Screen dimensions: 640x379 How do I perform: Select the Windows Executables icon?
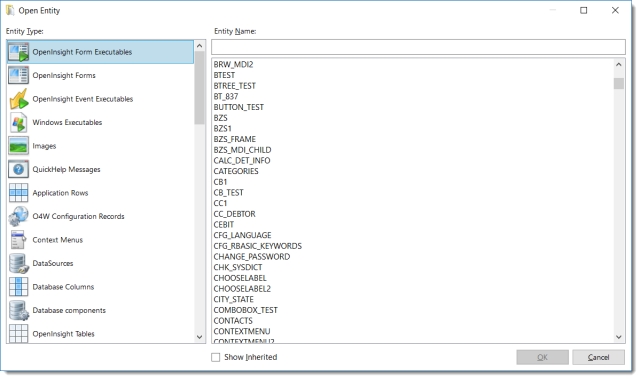pyautogui.click(x=19, y=122)
